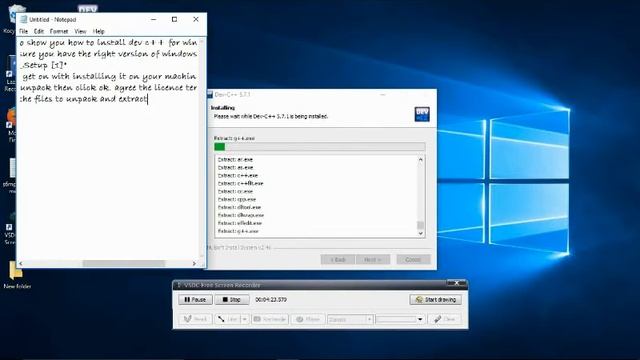Select the Ellipse drawing tool
The image size is (640, 360).
[x=308, y=319]
